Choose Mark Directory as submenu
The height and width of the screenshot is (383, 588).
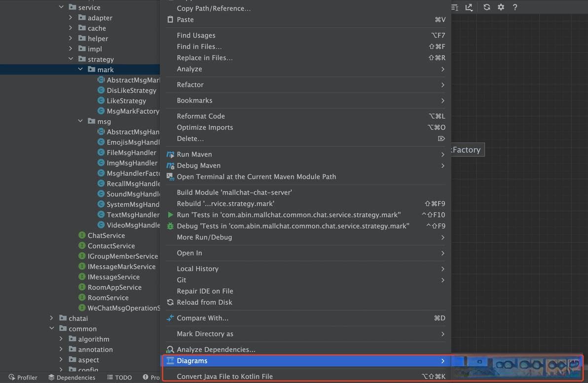tap(306, 334)
